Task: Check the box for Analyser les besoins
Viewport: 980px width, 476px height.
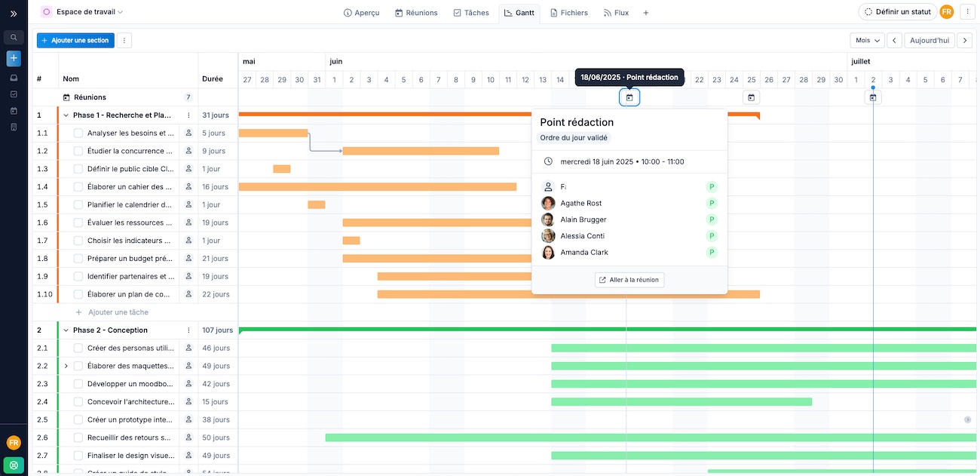Action: 78,133
